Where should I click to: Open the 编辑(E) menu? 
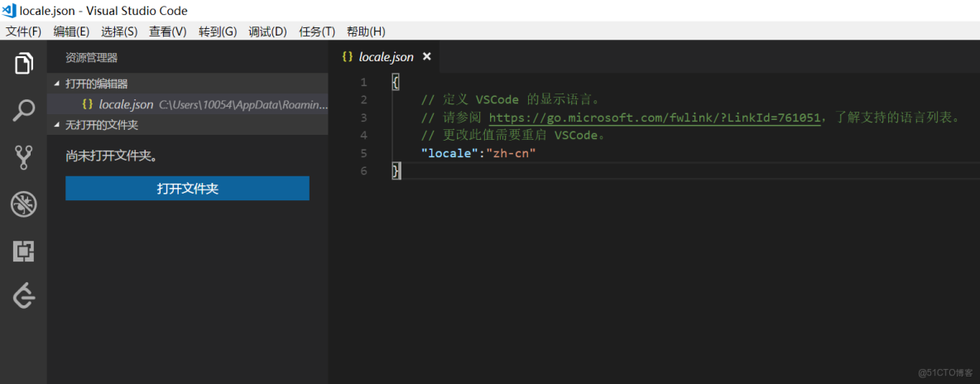[x=71, y=32]
